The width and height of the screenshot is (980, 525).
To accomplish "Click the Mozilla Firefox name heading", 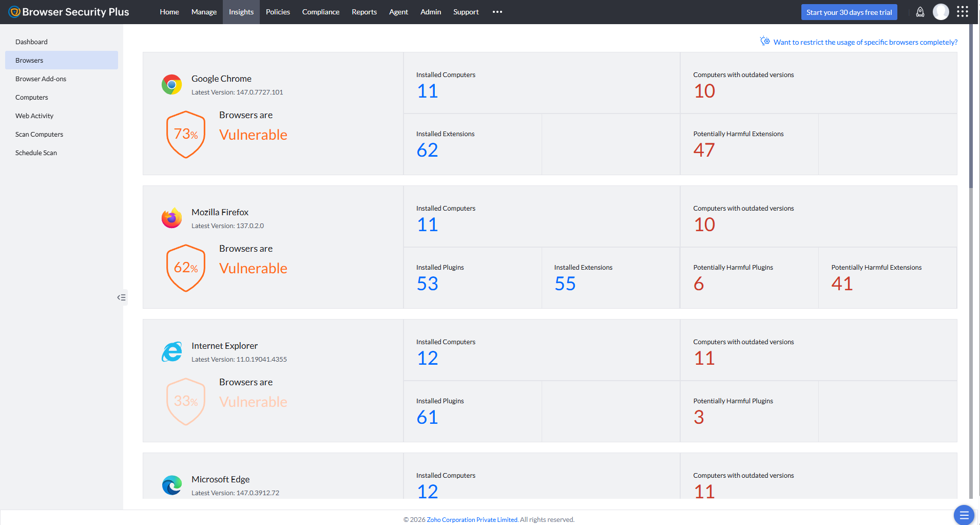I will point(220,212).
